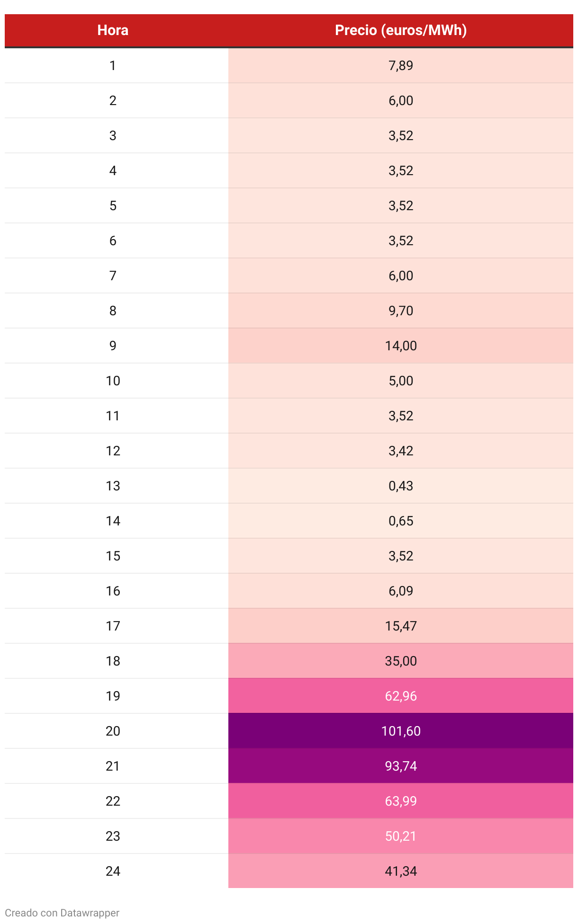Select the 3,42 price cell
This screenshot has height=924, width=578.
[400, 451]
